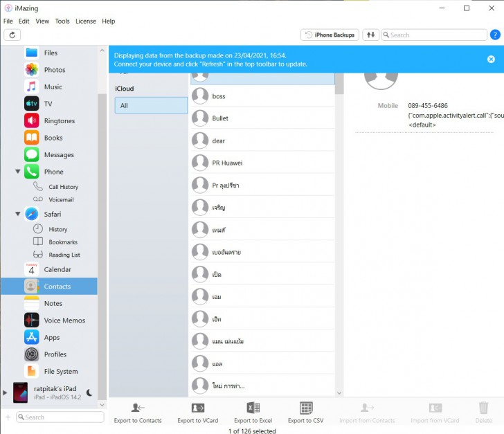Open the File menu
The image size is (504, 434).
8,21
